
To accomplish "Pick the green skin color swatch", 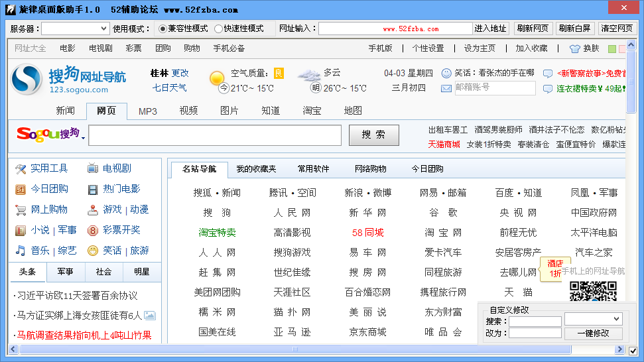I will [x=612, y=49].
